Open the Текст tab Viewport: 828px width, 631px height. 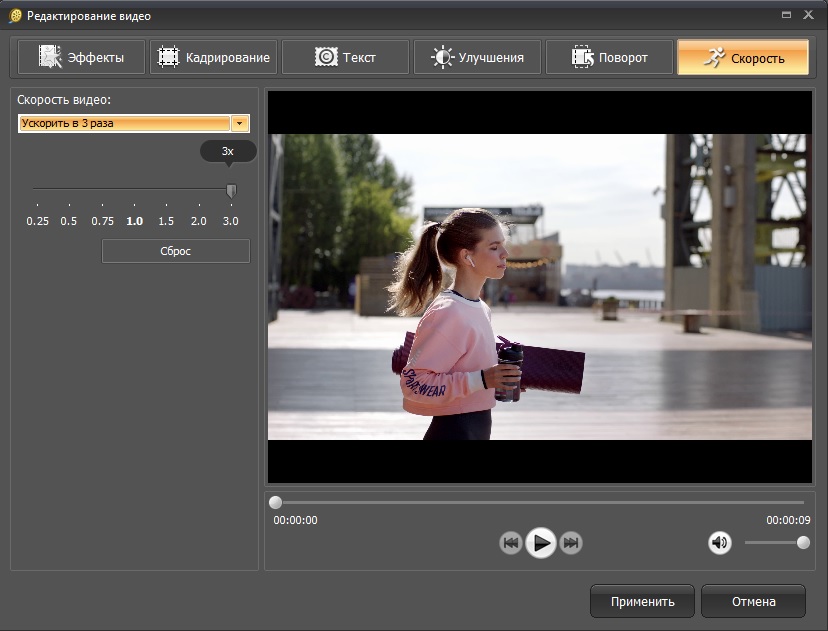[x=345, y=57]
